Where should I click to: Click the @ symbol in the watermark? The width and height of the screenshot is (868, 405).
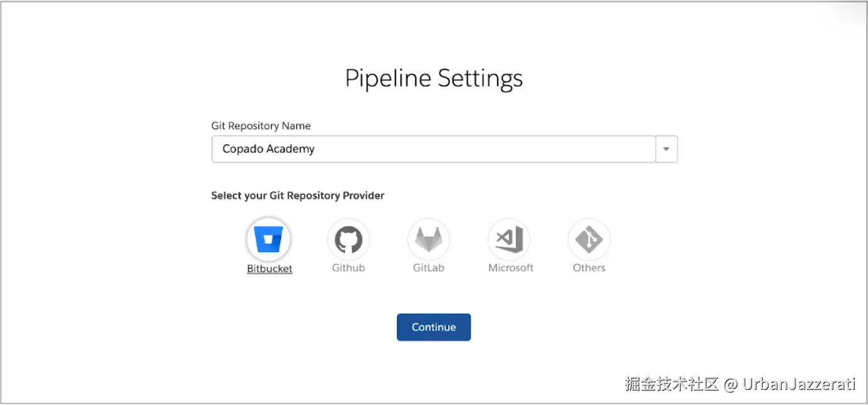point(731,384)
